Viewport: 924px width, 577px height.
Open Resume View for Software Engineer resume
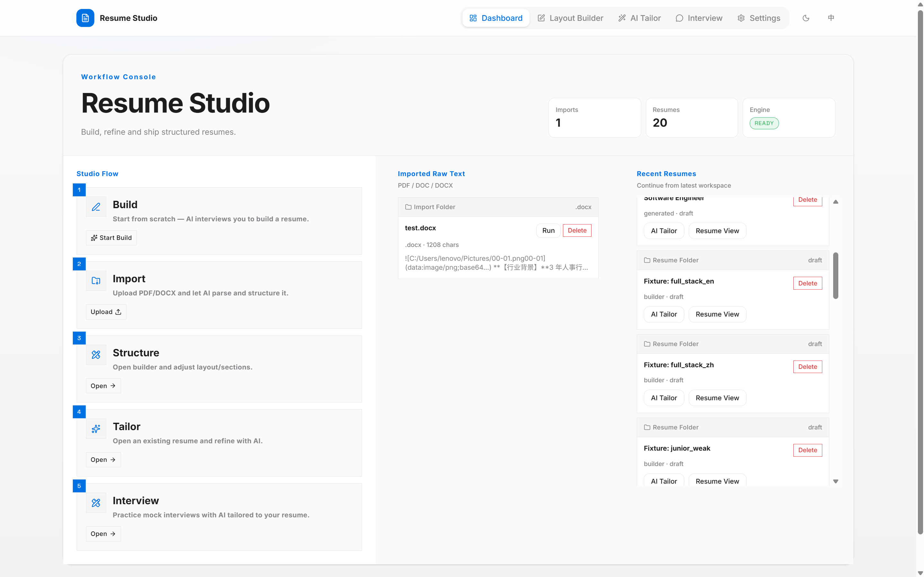pos(717,231)
